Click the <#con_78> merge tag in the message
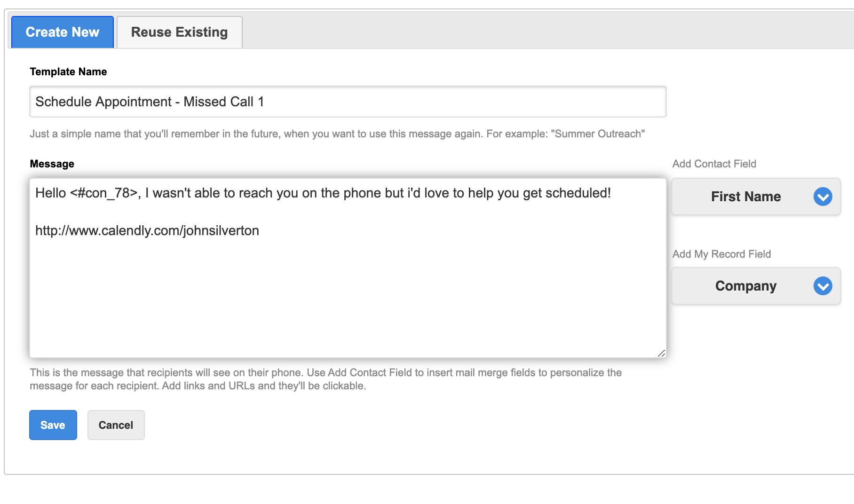Screen dimensions: 854x504 click(104, 193)
